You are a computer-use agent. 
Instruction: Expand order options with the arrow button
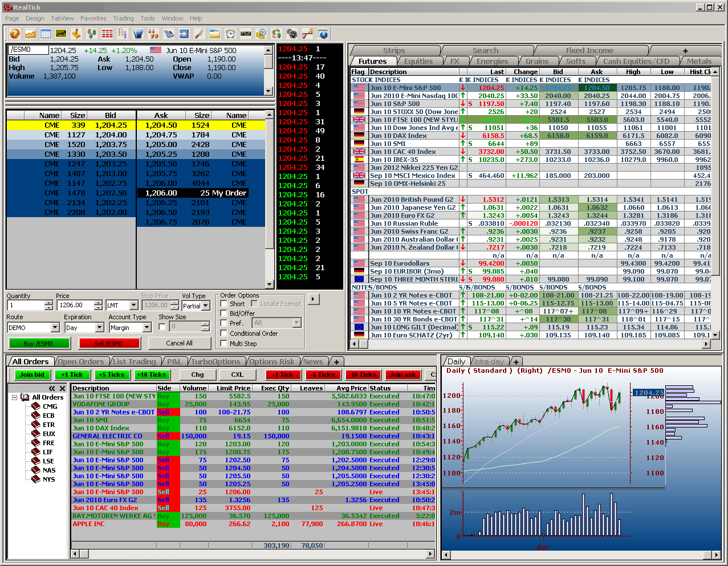314,299
